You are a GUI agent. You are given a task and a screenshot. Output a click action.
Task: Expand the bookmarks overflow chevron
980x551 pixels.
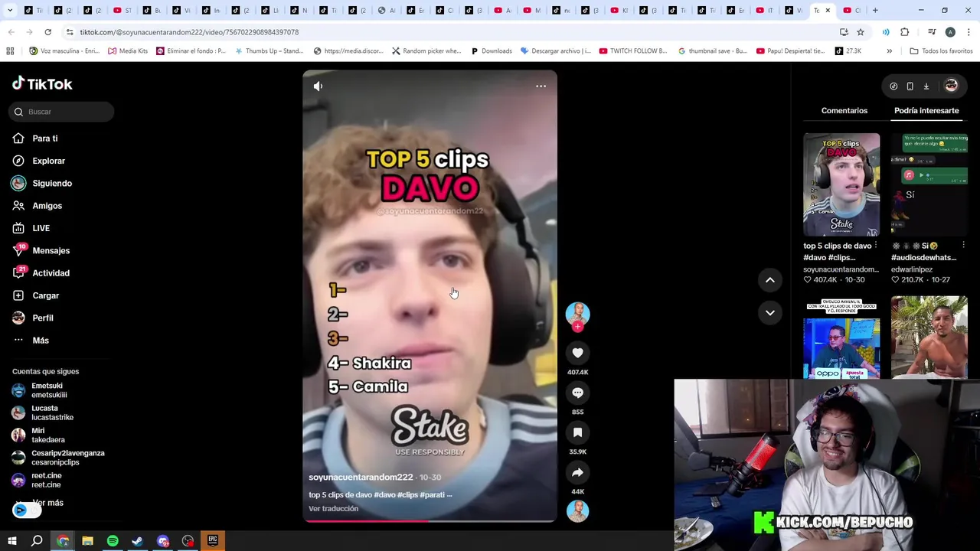[x=889, y=51]
